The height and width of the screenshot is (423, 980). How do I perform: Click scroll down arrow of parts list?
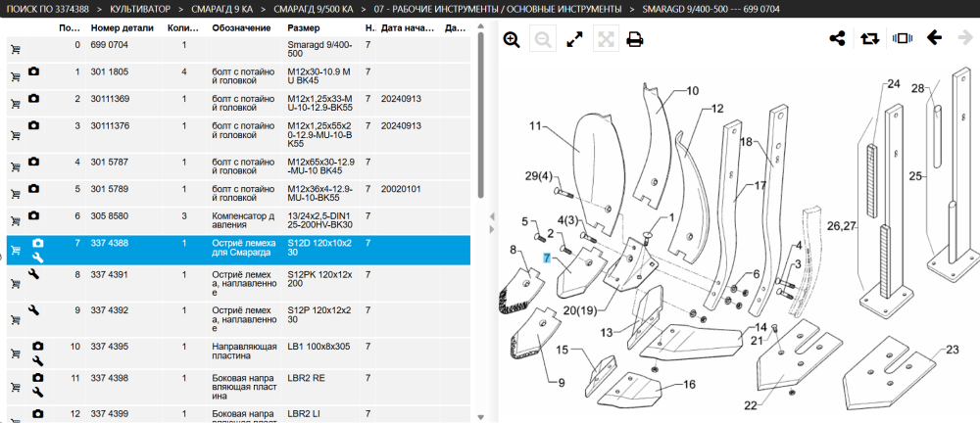[480, 417]
